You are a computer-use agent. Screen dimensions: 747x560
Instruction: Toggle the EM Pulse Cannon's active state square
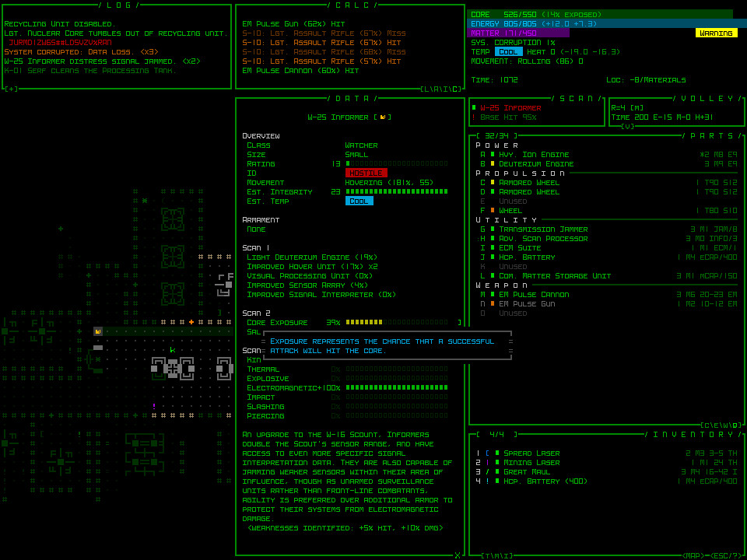tap(491, 295)
